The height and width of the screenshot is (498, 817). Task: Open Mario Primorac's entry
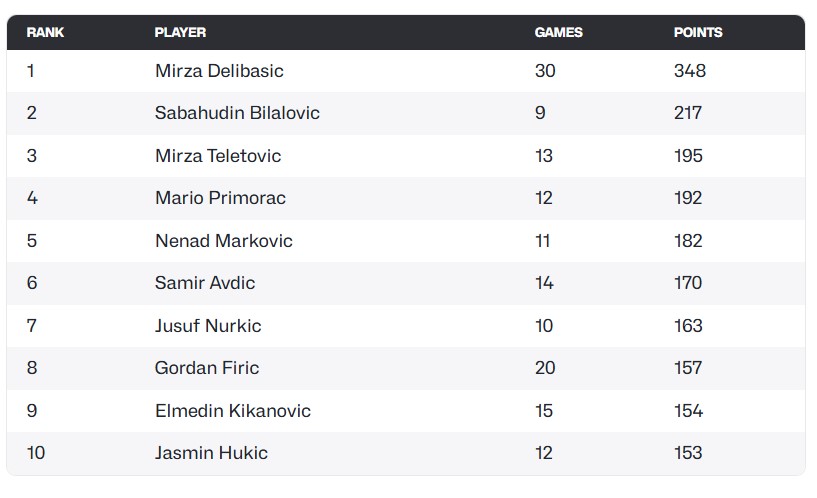(220, 198)
